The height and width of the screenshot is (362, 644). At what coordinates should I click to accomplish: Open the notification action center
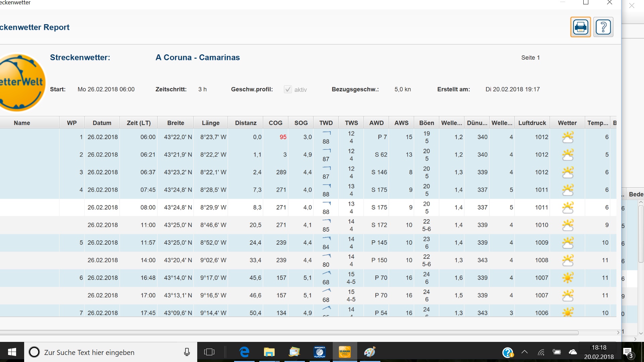pos(628,352)
